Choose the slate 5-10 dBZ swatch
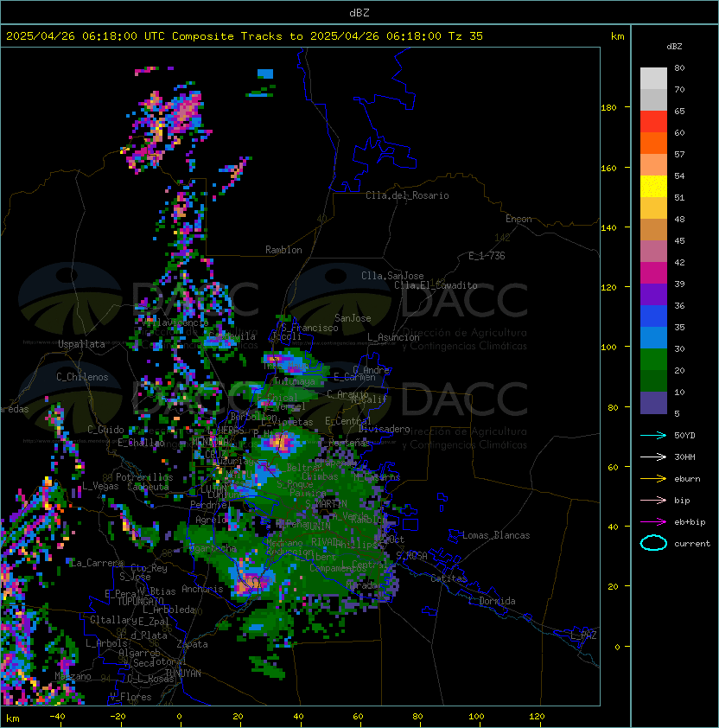Viewport: 719px width, 728px height. click(x=653, y=403)
